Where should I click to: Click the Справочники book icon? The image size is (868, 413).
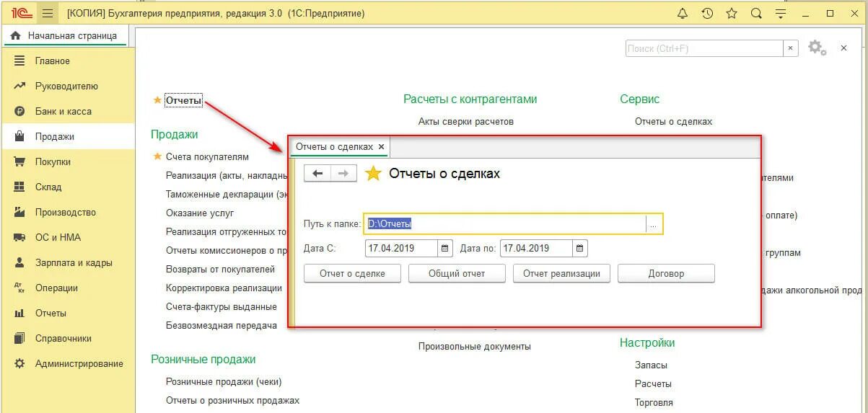[19, 338]
